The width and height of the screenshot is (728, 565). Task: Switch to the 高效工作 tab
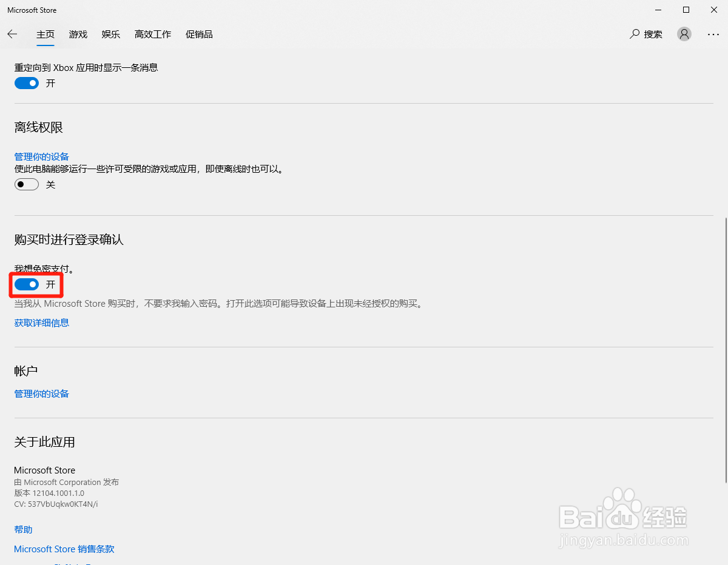pyautogui.click(x=153, y=34)
